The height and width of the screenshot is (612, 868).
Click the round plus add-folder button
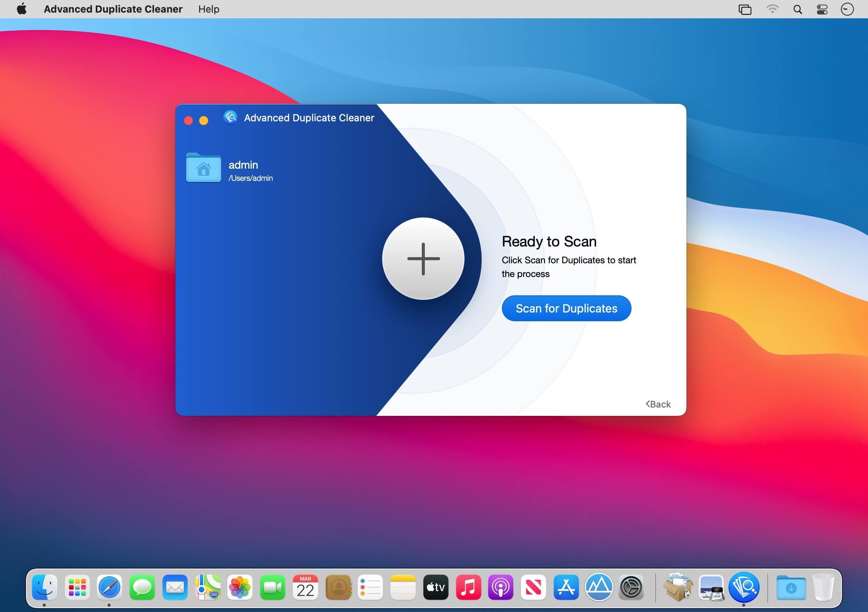[x=423, y=259]
